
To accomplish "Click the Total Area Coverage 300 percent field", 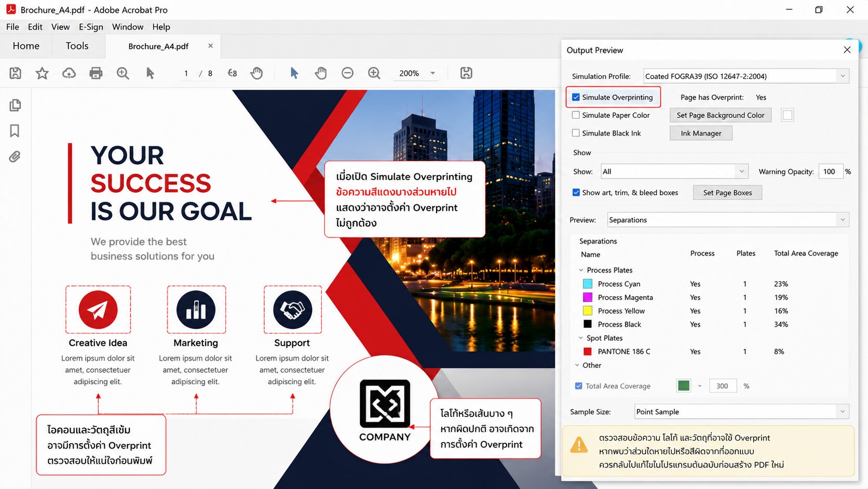I will [723, 386].
